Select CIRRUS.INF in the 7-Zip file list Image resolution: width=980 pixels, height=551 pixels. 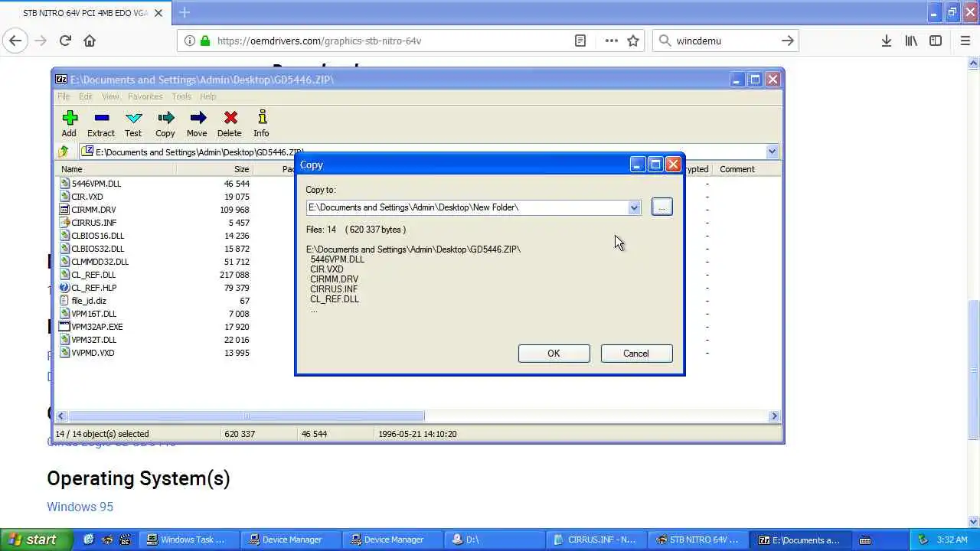(93, 223)
